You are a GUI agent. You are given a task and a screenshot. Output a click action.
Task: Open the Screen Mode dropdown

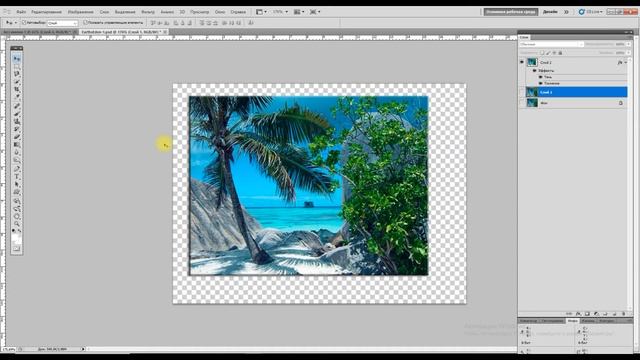coord(315,12)
